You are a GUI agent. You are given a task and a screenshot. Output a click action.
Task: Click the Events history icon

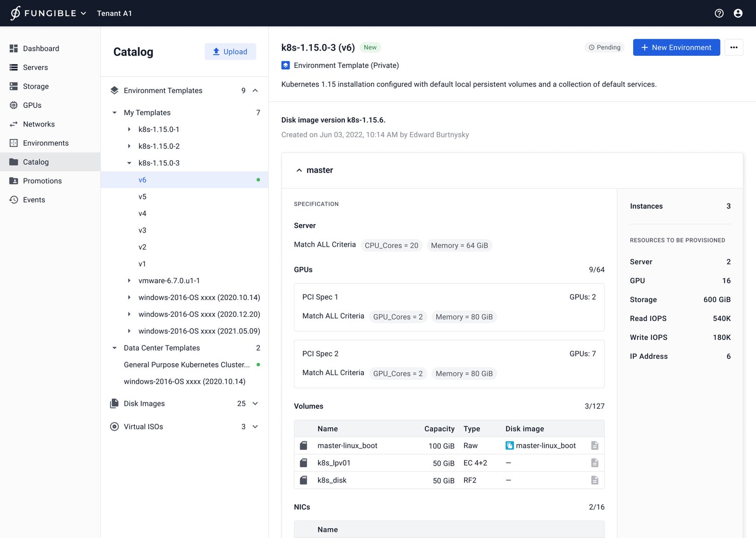(14, 200)
